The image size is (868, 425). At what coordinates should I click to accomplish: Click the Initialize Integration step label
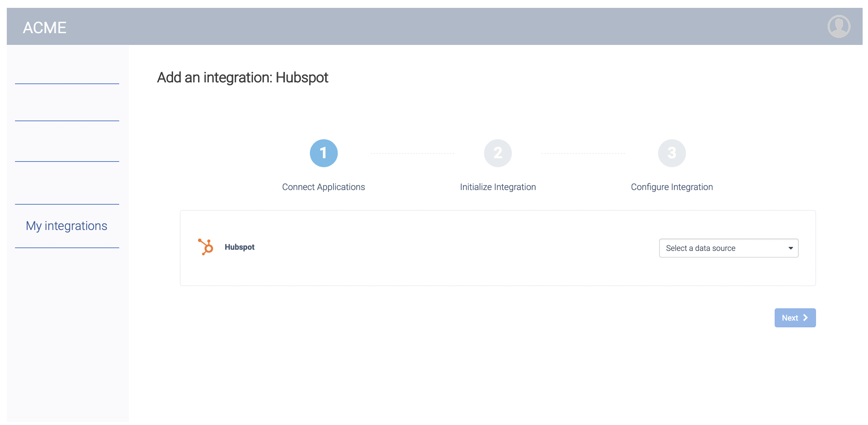click(498, 187)
